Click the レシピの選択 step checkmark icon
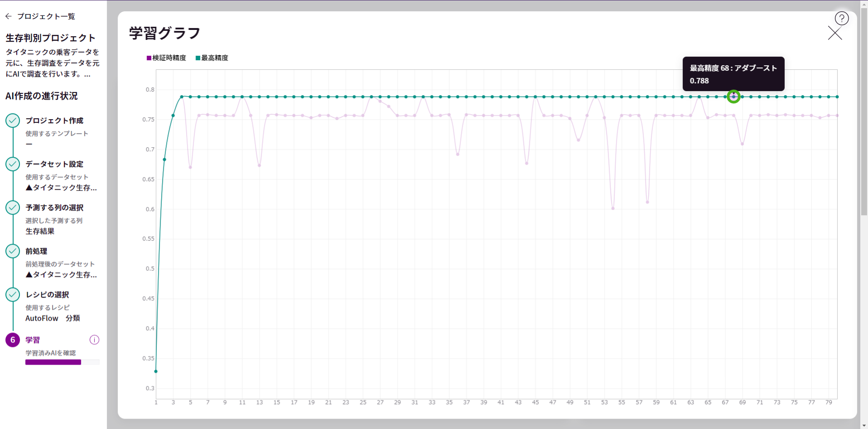This screenshot has width=868, height=429. tap(13, 294)
